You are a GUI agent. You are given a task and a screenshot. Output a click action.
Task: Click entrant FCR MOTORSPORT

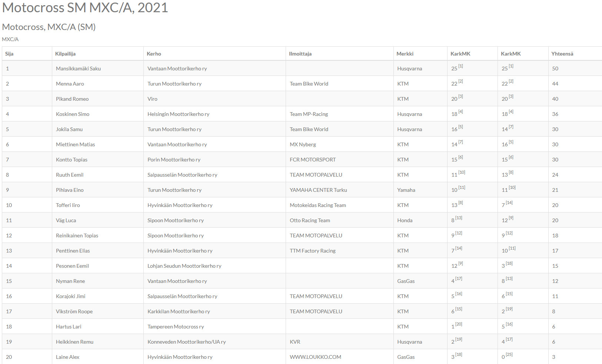pyautogui.click(x=313, y=160)
